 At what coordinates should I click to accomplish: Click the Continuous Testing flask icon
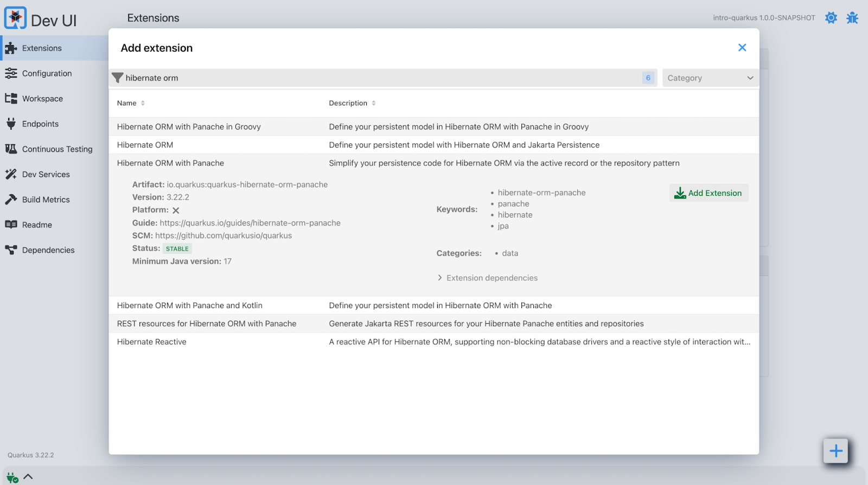(11, 149)
